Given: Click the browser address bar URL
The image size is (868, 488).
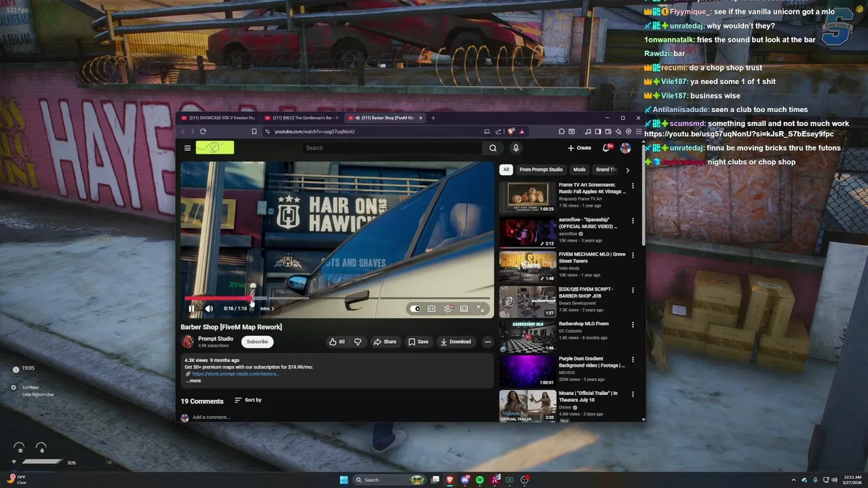Looking at the screenshot, I should [x=315, y=131].
